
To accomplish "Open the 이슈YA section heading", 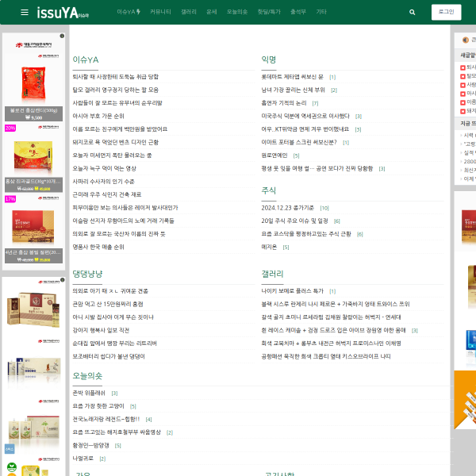I will (x=86, y=59).
